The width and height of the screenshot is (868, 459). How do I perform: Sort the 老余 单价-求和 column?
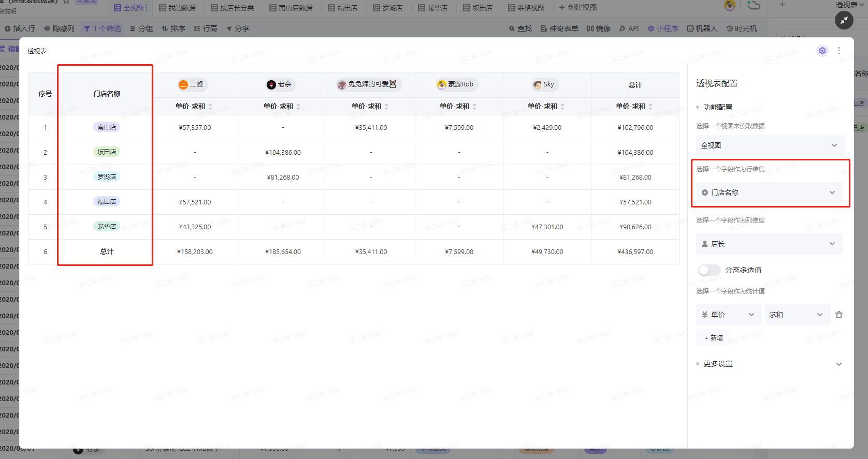coord(298,107)
